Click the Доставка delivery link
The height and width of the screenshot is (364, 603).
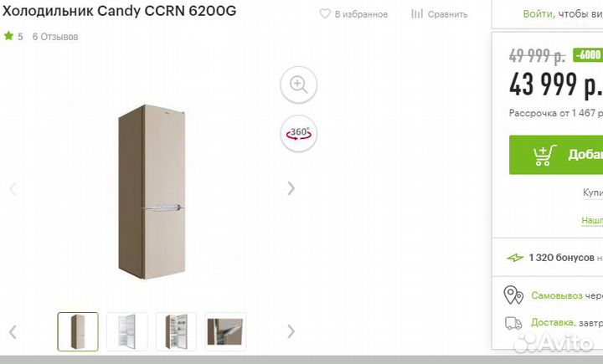(554, 322)
